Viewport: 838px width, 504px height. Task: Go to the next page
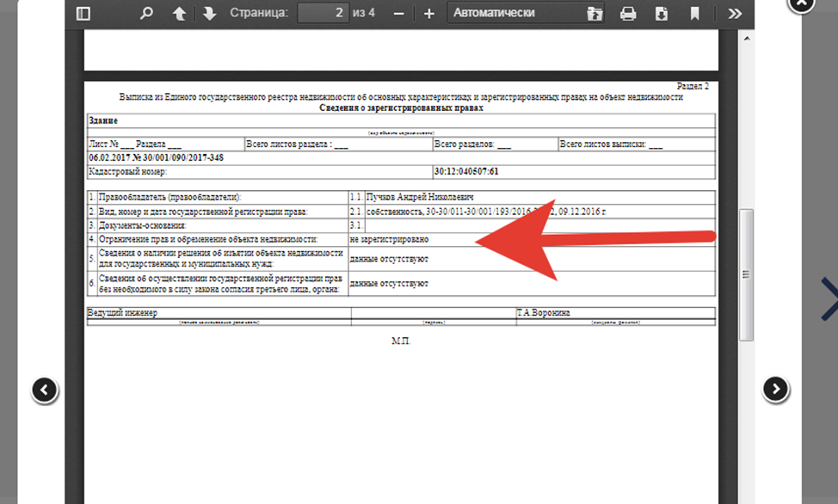click(x=209, y=14)
